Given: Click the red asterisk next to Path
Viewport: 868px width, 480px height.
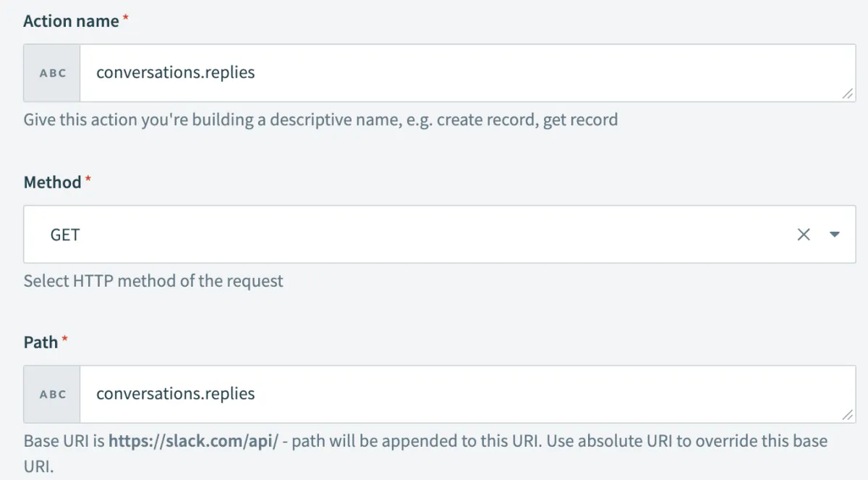Looking at the screenshot, I should click(x=65, y=340).
